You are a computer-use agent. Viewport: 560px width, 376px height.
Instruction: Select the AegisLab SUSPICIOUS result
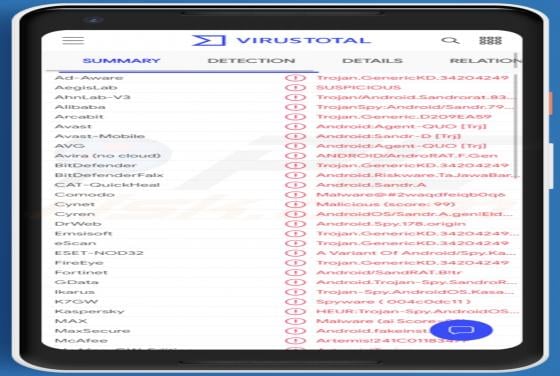[358, 87]
